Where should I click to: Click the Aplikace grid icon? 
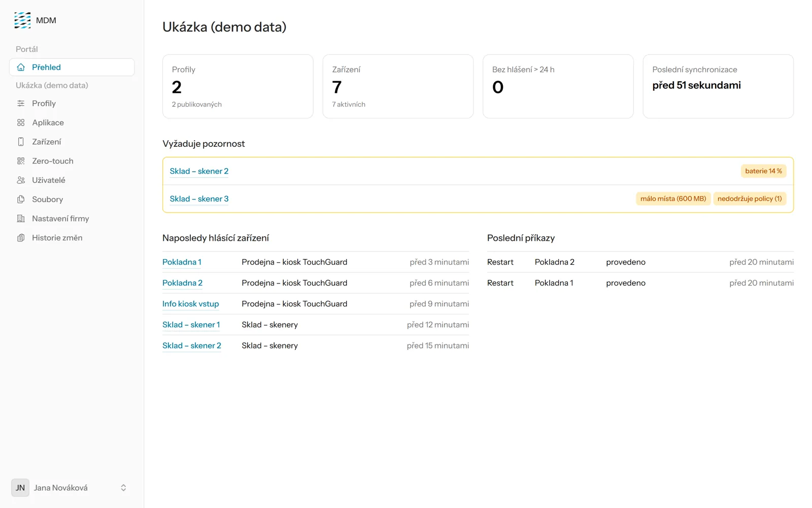pyautogui.click(x=21, y=122)
